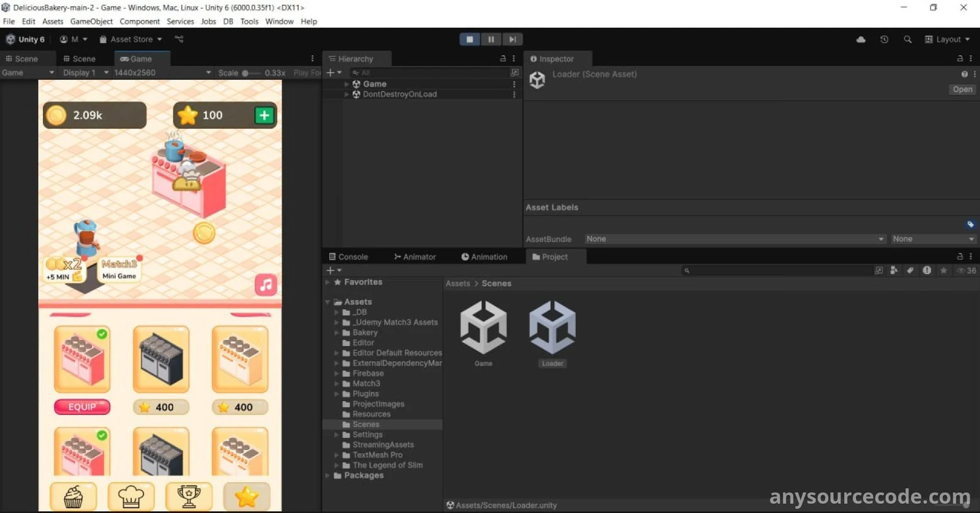The image size is (980, 513).
Task: Select the Loader scene asset thumbnail
Action: 552,328
